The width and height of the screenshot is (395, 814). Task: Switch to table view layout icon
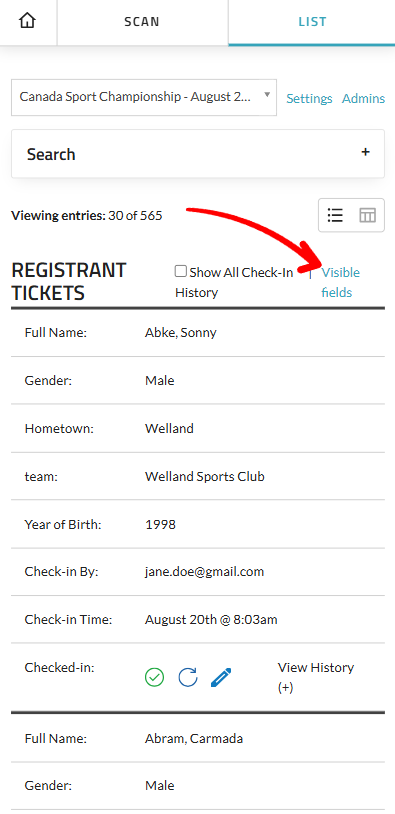(x=367, y=215)
